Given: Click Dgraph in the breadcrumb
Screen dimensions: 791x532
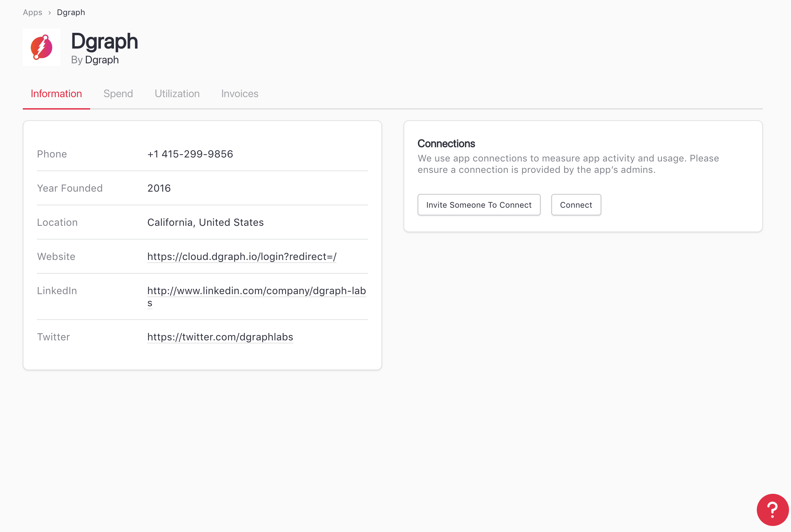Looking at the screenshot, I should point(71,12).
